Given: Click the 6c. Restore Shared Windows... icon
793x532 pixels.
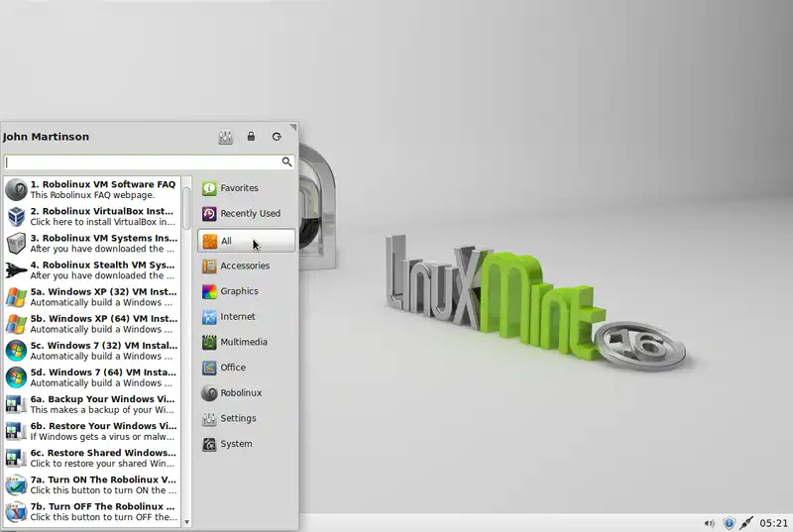Looking at the screenshot, I should [x=16, y=458].
